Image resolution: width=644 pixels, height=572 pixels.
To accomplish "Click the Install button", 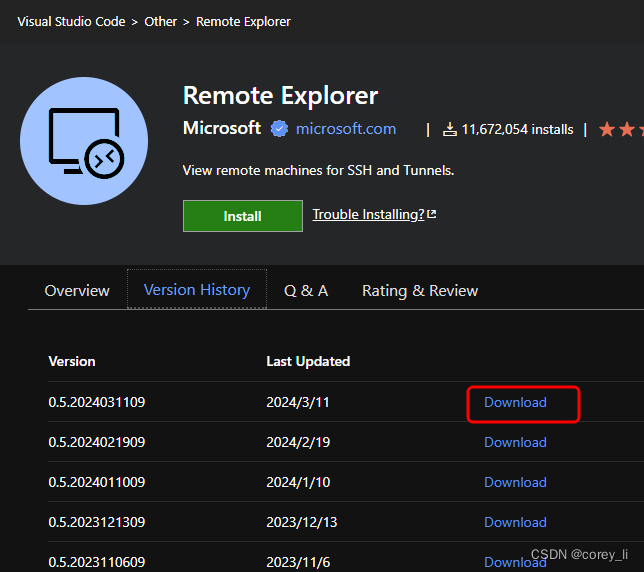I will pyautogui.click(x=243, y=216).
